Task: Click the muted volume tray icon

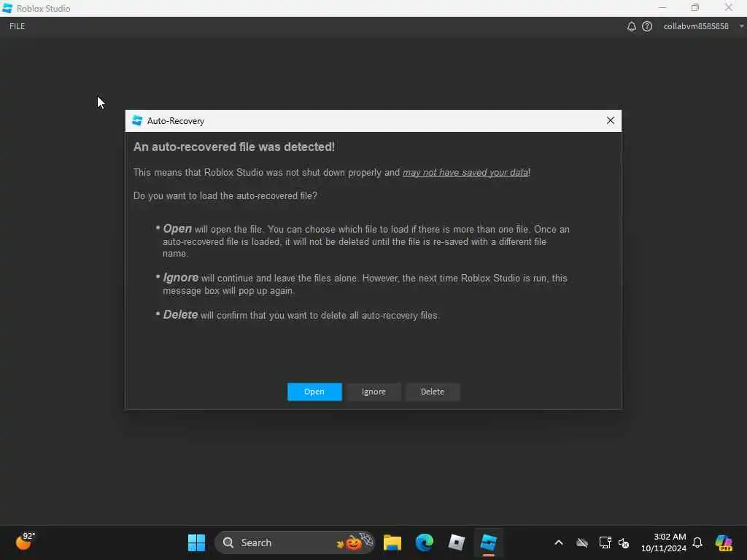Action: [x=624, y=542]
